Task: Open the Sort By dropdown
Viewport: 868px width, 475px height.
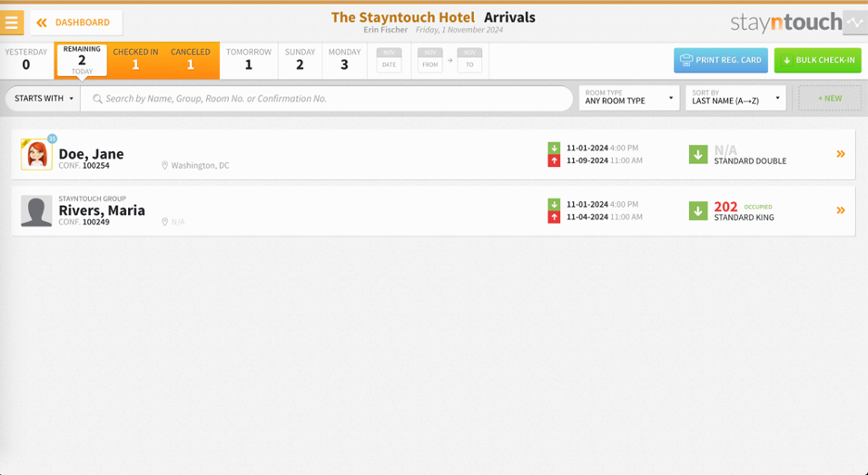Action: point(735,98)
